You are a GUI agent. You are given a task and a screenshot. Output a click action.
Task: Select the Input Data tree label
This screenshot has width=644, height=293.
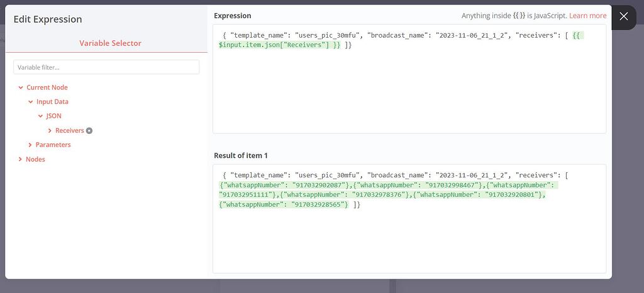coord(52,102)
